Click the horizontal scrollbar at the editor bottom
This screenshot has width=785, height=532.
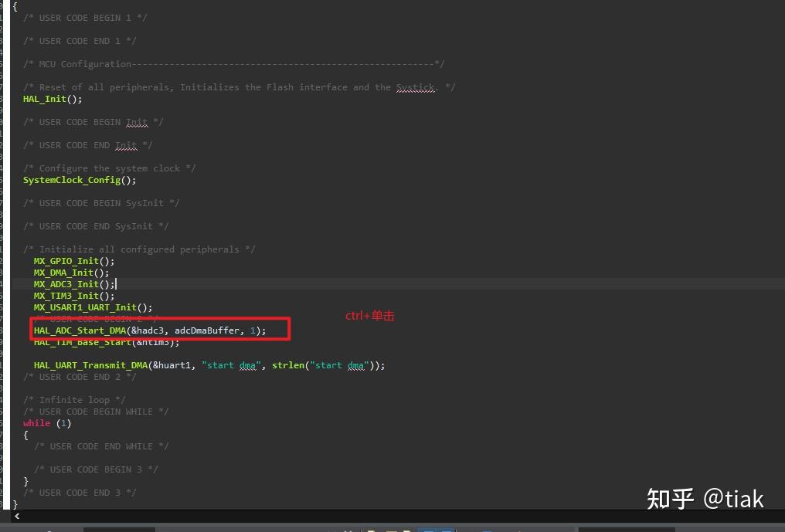pyautogui.click(x=386, y=517)
